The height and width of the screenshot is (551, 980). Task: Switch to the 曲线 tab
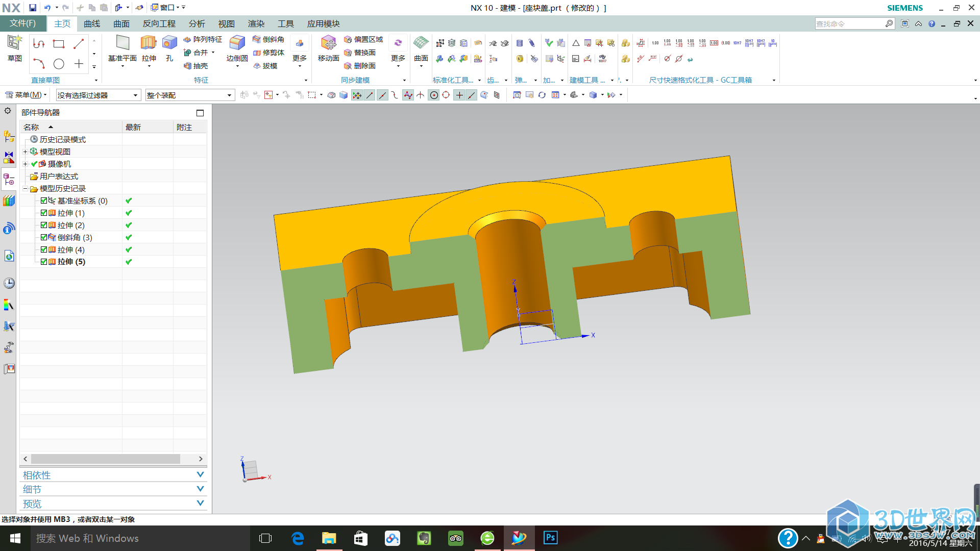92,23
